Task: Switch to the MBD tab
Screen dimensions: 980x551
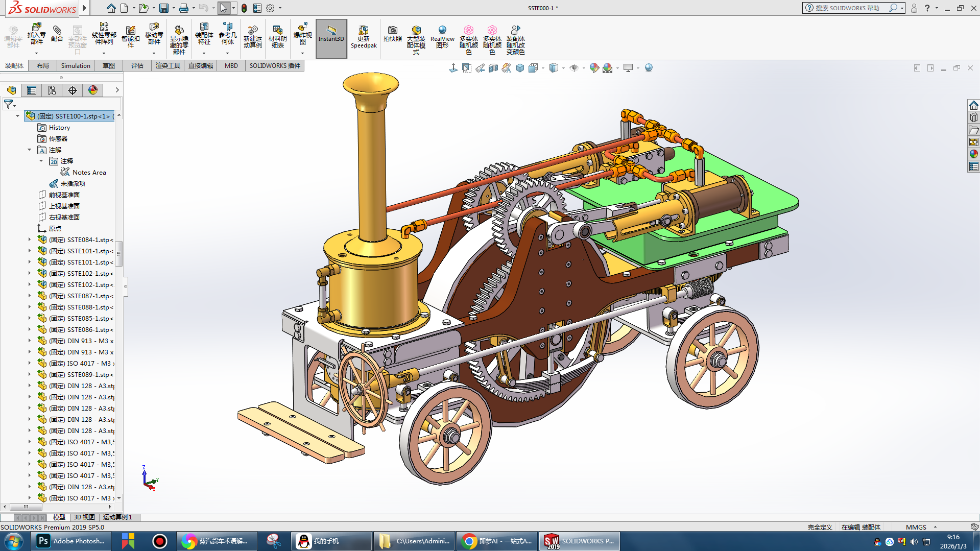Action: (x=231, y=66)
